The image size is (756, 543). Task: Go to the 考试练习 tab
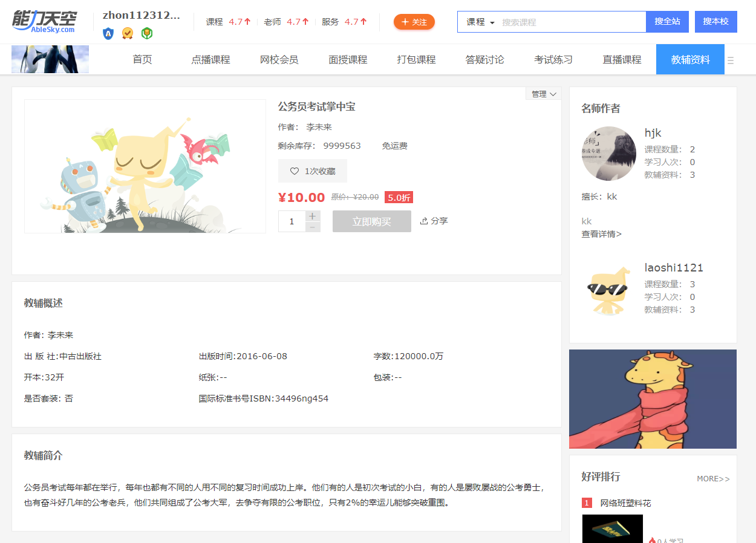coord(553,60)
